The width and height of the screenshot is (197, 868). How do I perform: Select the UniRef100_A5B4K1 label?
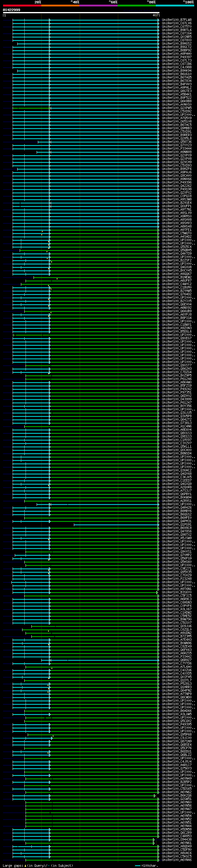[x=177, y=94]
